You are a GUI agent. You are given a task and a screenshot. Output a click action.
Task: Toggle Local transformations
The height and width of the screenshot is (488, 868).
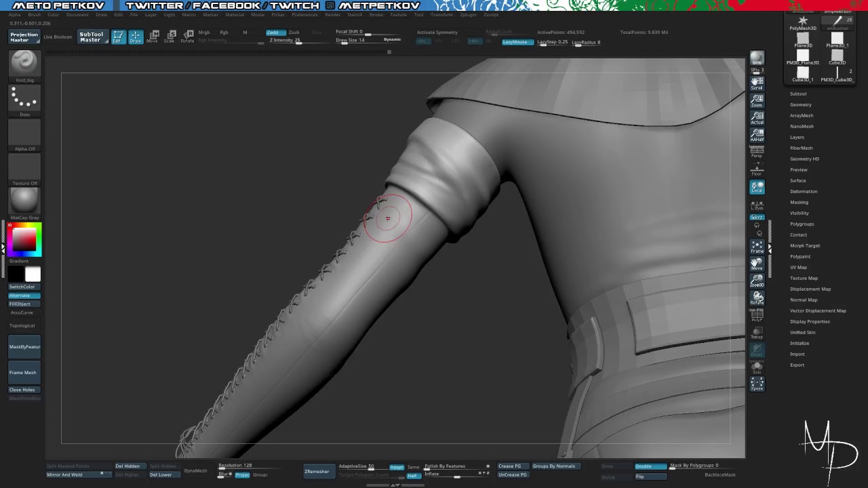(757, 187)
